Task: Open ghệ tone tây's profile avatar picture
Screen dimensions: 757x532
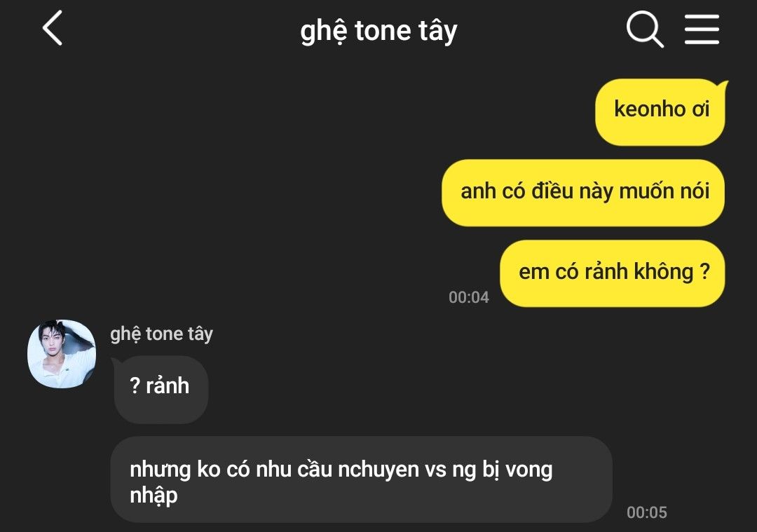Action: (62, 354)
